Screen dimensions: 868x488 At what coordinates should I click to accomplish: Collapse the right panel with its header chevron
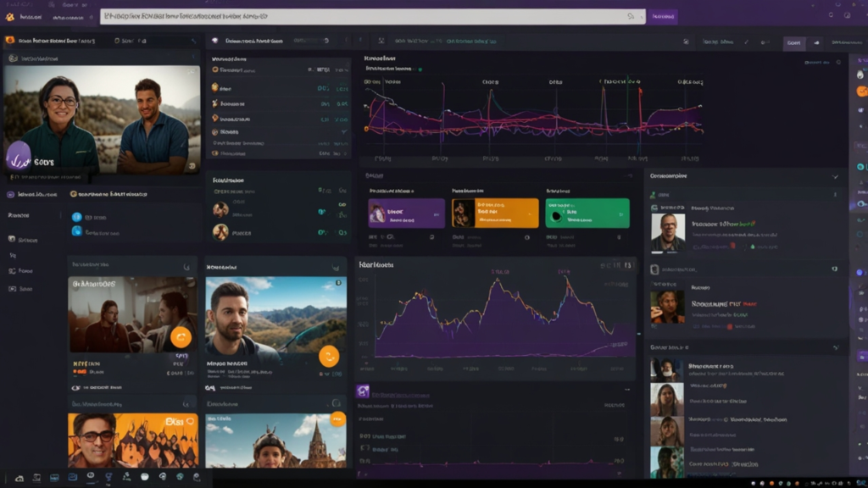point(835,176)
